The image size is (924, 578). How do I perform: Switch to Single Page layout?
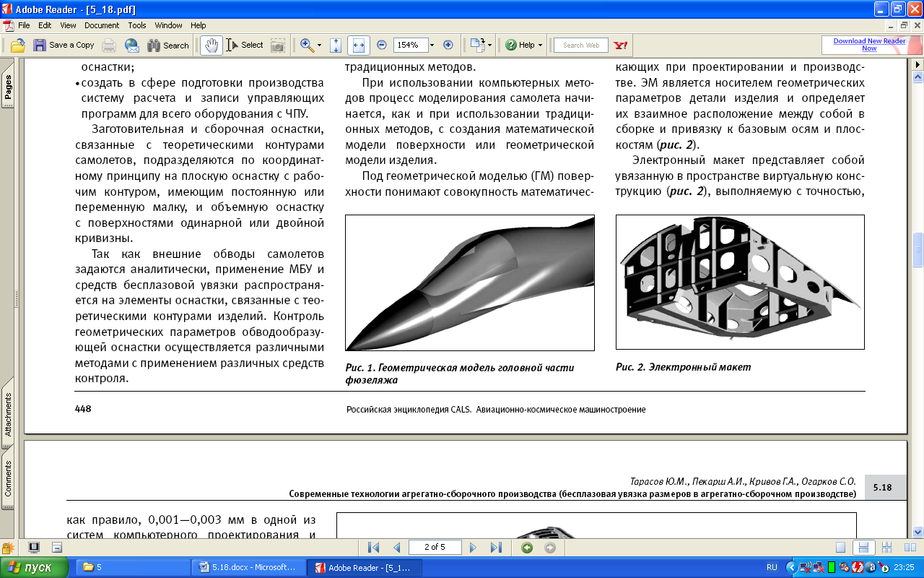click(840, 548)
